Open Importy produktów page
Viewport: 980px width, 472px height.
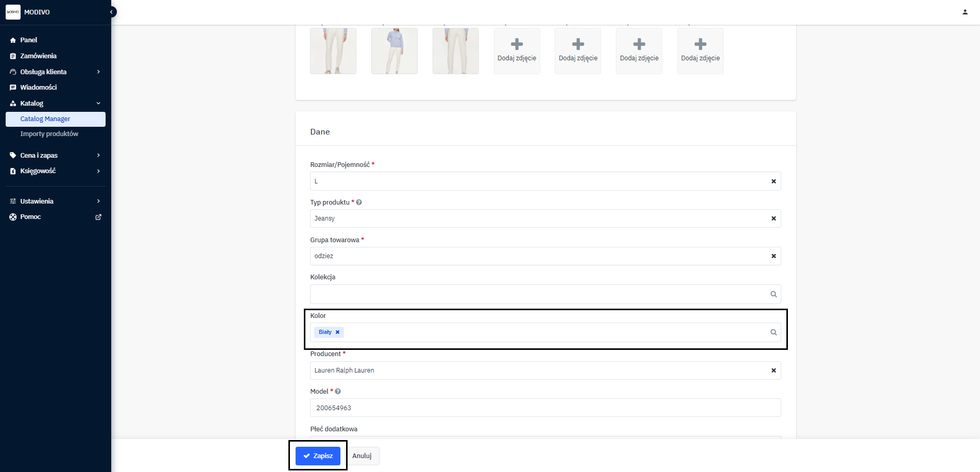point(49,133)
